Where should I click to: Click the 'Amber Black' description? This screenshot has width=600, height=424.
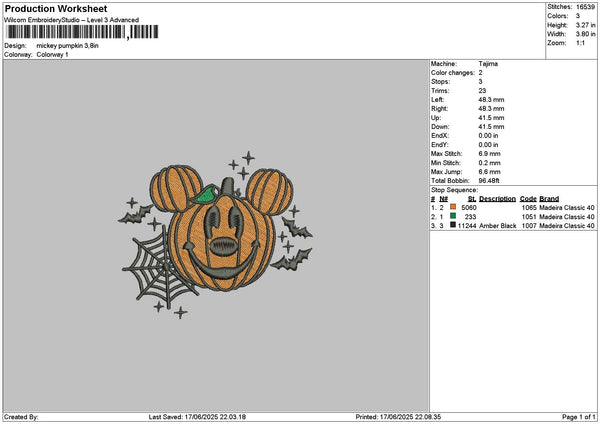coord(497,226)
